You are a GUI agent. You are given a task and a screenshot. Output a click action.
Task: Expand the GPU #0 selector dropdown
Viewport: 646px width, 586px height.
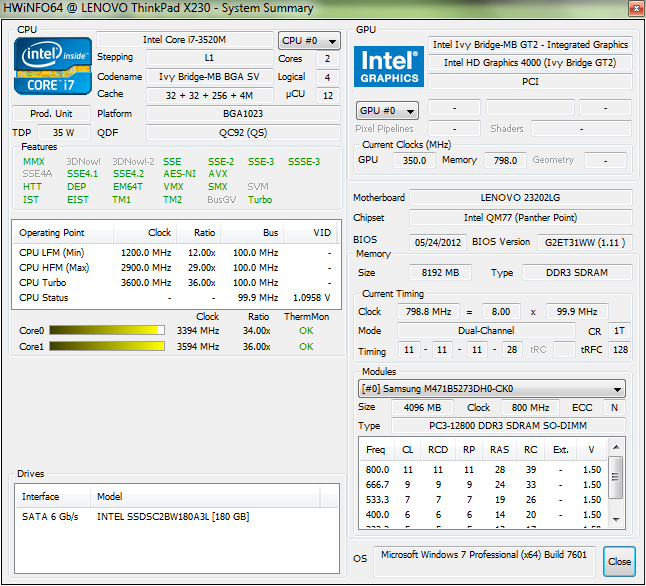click(x=387, y=110)
